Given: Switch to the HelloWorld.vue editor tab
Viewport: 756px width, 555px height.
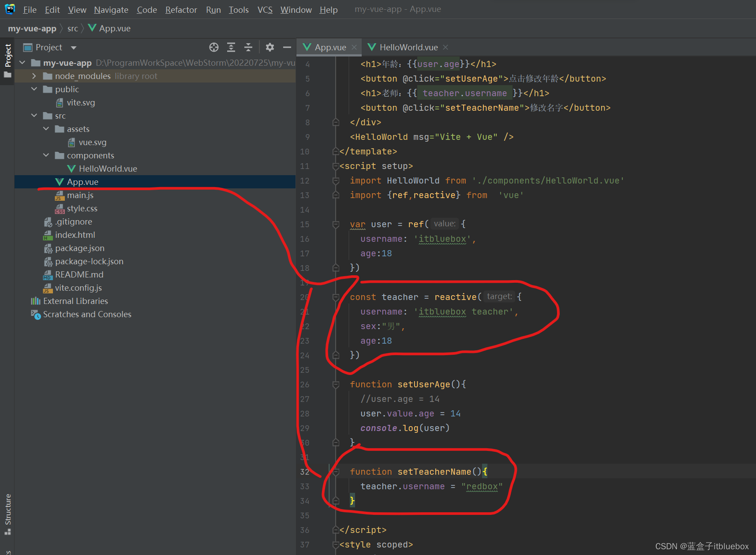Looking at the screenshot, I should click(x=408, y=47).
